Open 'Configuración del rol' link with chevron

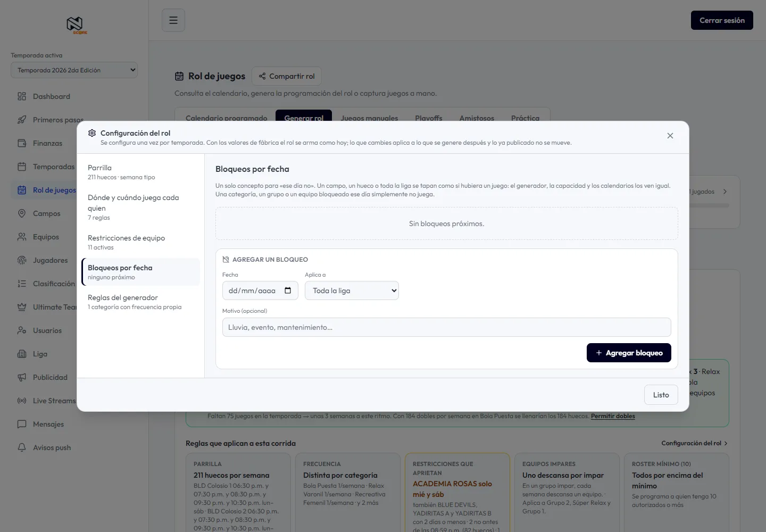coord(694,443)
